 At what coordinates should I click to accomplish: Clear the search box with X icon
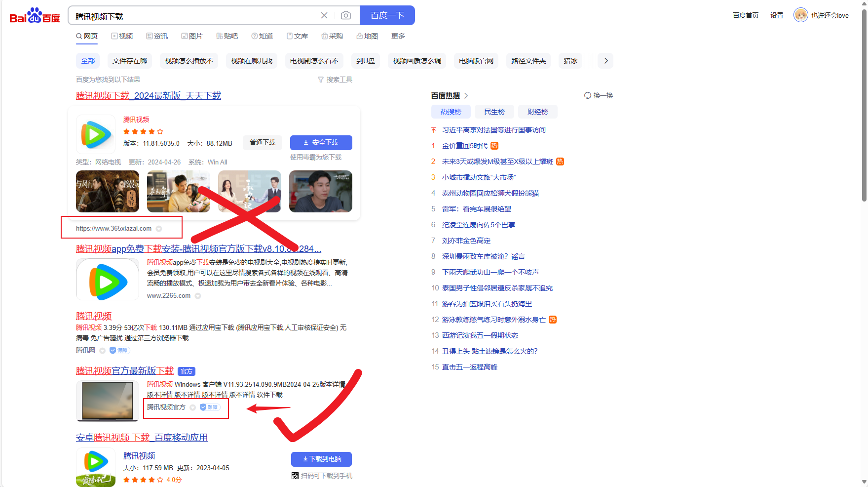point(324,15)
